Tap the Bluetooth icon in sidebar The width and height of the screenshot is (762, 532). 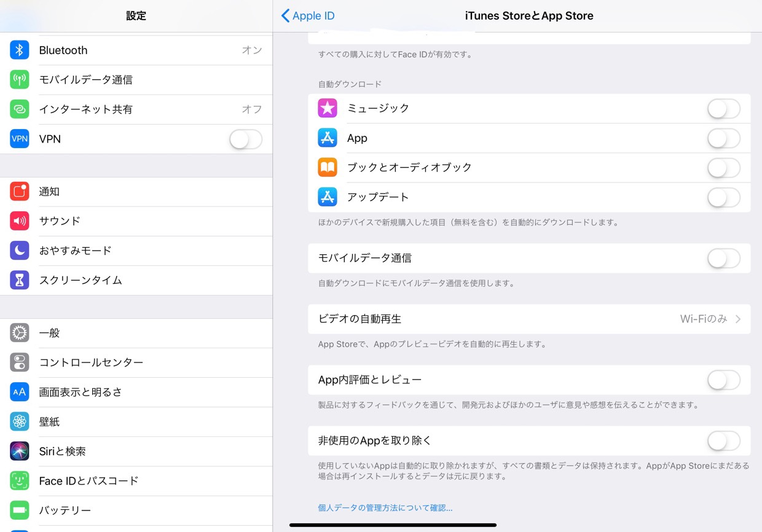(x=20, y=50)
